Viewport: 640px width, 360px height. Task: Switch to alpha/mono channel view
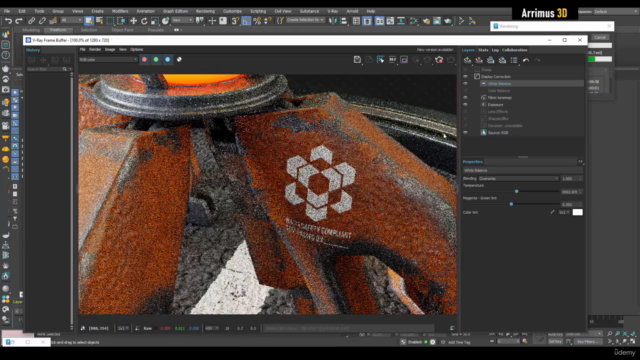(179, 60)
